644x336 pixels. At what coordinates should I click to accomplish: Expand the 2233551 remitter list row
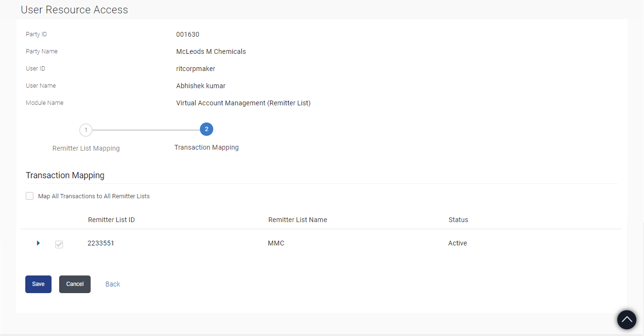coord(38,243)
